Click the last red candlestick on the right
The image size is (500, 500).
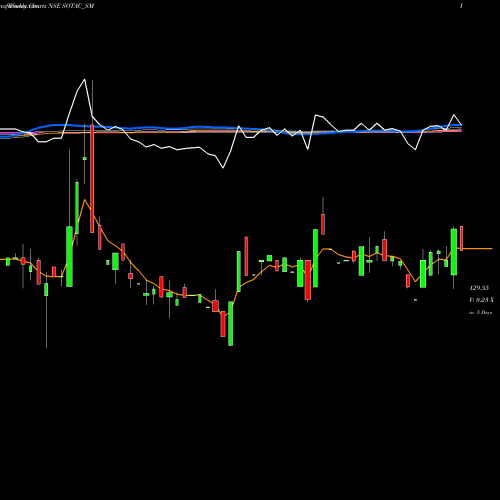pos(462,238)
